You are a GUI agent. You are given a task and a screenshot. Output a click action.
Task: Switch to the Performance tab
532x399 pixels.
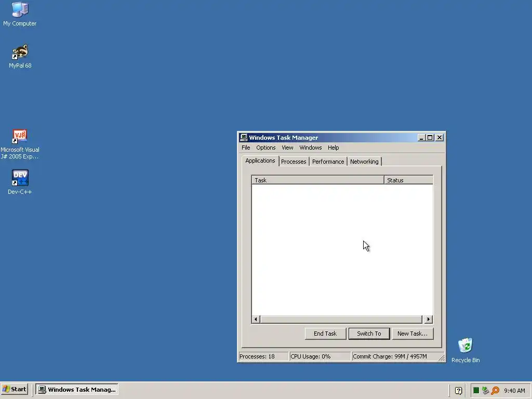coord(328,162)
